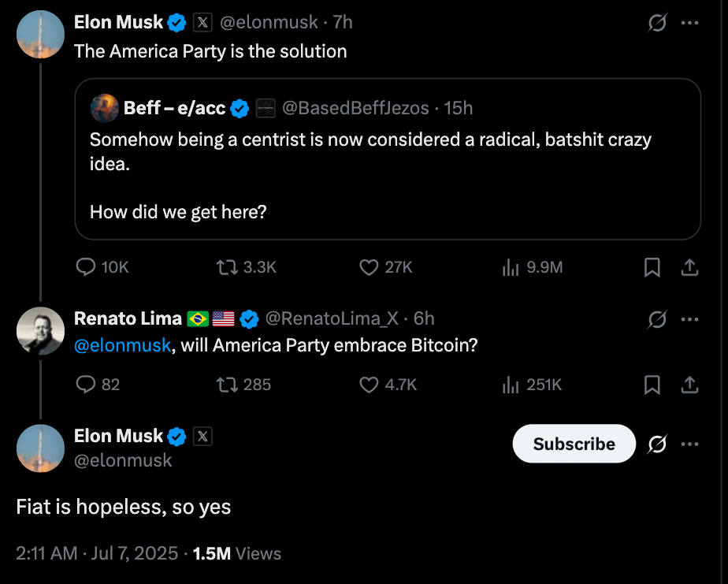The width and height of the screenshot is (728, 584).
Task: Repost the America Party tweet
Action: (228, 268)
